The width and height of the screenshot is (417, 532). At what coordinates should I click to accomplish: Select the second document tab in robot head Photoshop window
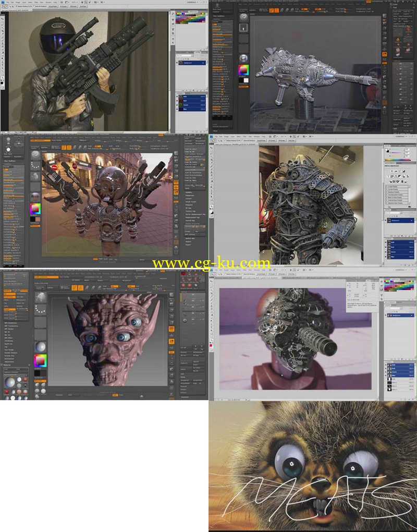261,278
